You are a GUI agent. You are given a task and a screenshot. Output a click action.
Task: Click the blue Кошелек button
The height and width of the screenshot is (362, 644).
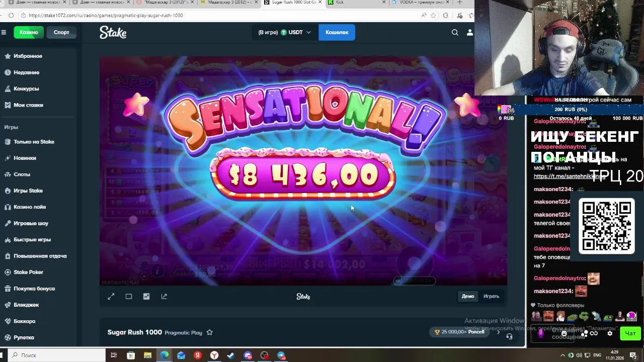point(337,32)
